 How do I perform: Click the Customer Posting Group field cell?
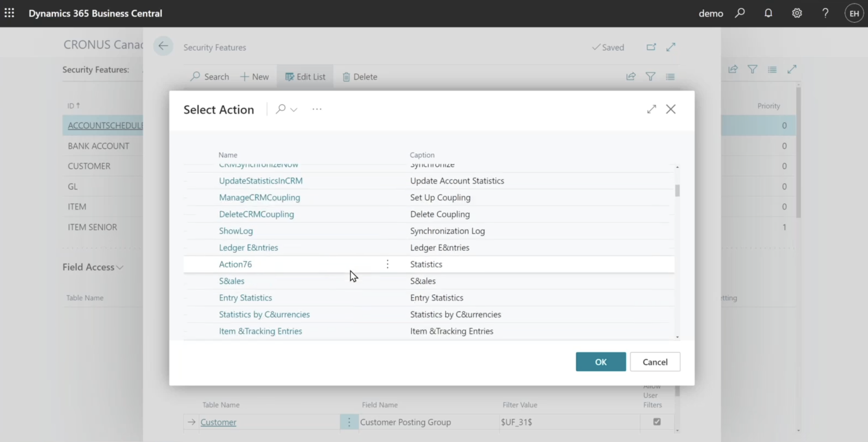click(429, 422)
